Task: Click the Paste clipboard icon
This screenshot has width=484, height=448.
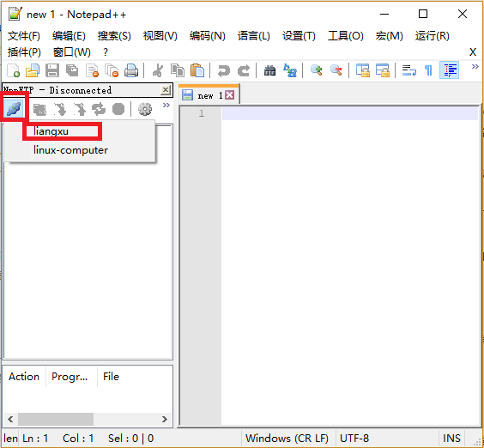Action: 197,70
